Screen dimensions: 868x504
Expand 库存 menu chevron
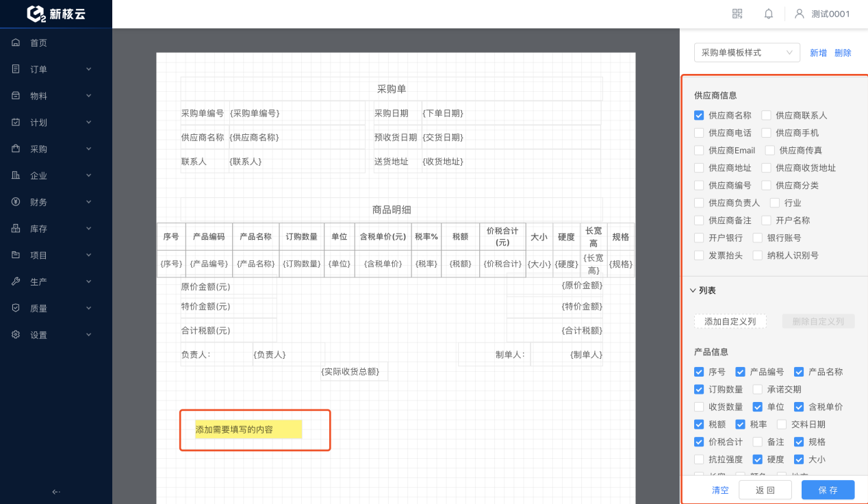tap(89, 229)
